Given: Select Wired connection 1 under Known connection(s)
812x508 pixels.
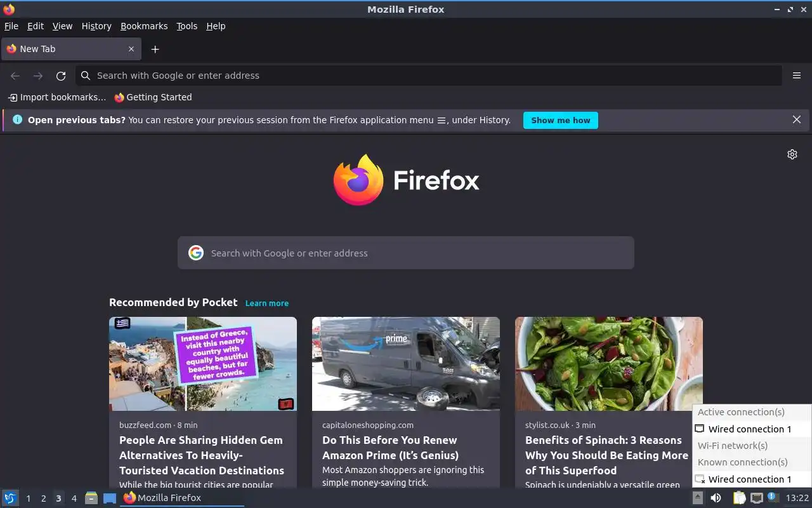Looking at the screenshot, I should point(752,479).
